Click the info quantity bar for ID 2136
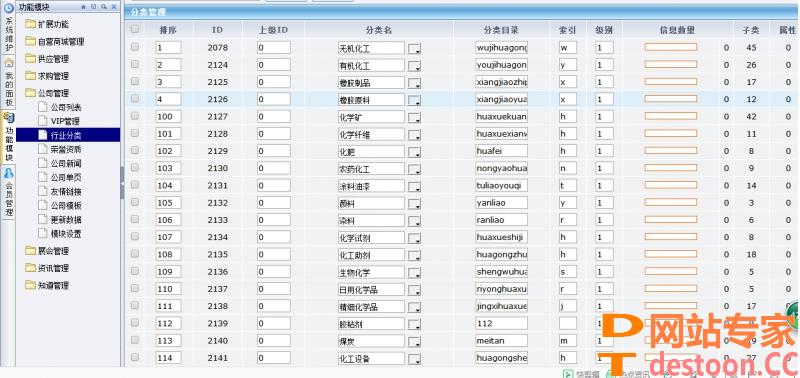The image size is (800, 378). coord(670,271)
